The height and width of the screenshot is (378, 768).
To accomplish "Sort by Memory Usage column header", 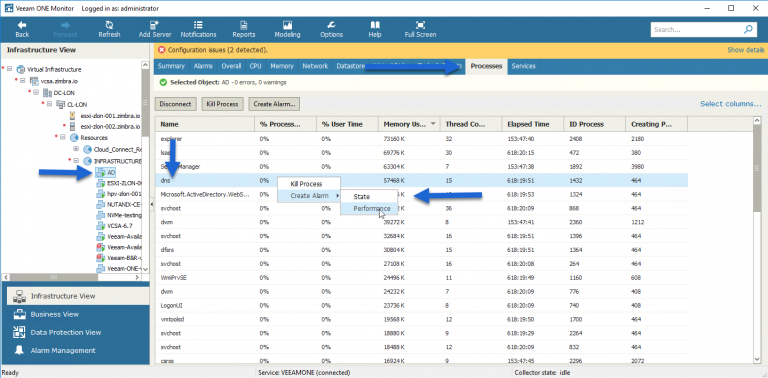I will point(409,124).
